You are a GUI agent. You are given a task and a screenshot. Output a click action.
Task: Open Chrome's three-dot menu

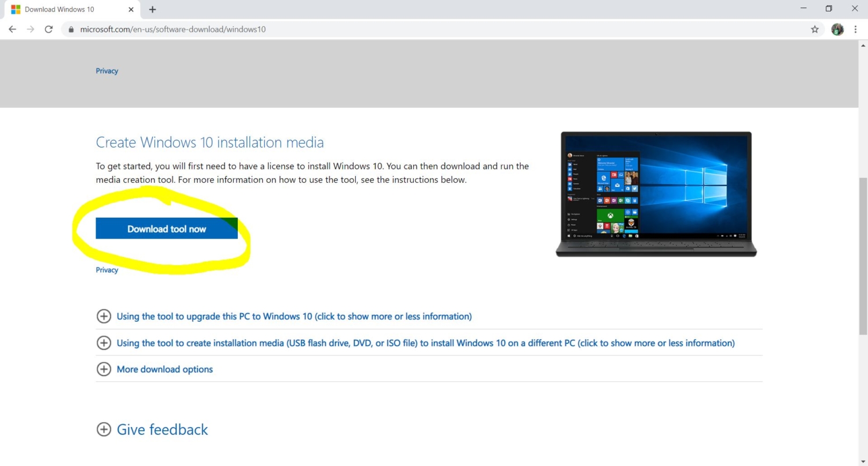[856, 29]
